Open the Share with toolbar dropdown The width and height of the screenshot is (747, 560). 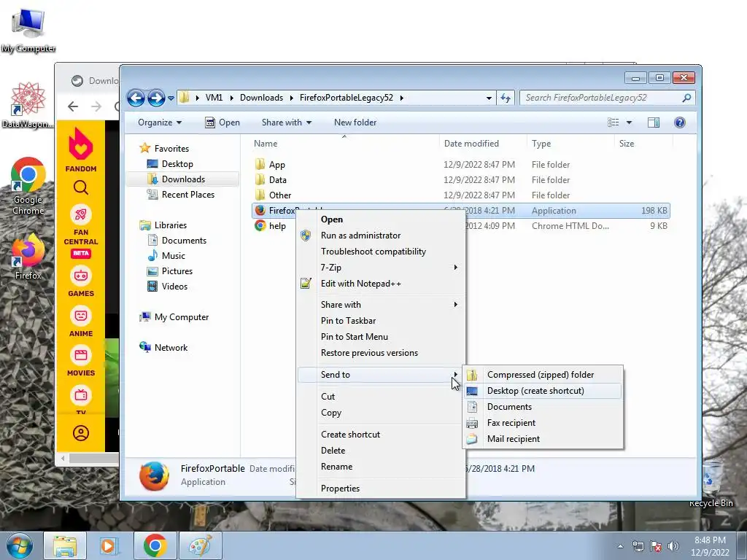(286, 122)
